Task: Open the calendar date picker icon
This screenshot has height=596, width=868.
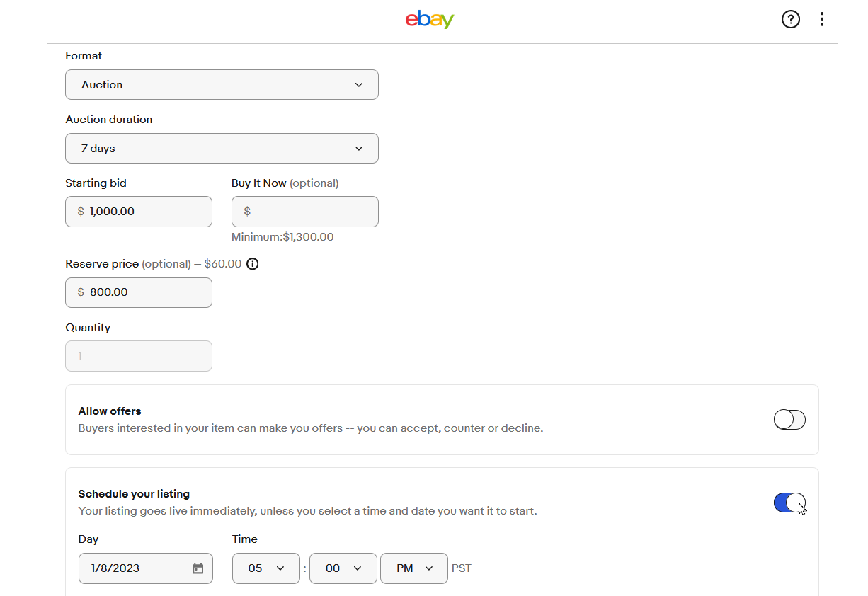Action: 198,568
